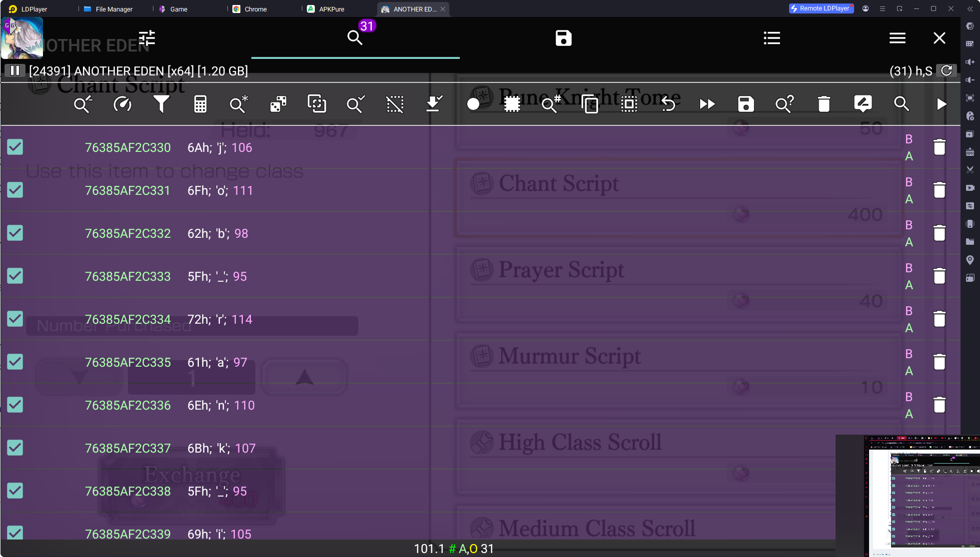The width and height of the screenshot is (980, 557).
Task: Click the deselect crossed-box icon
Action: 395,104
